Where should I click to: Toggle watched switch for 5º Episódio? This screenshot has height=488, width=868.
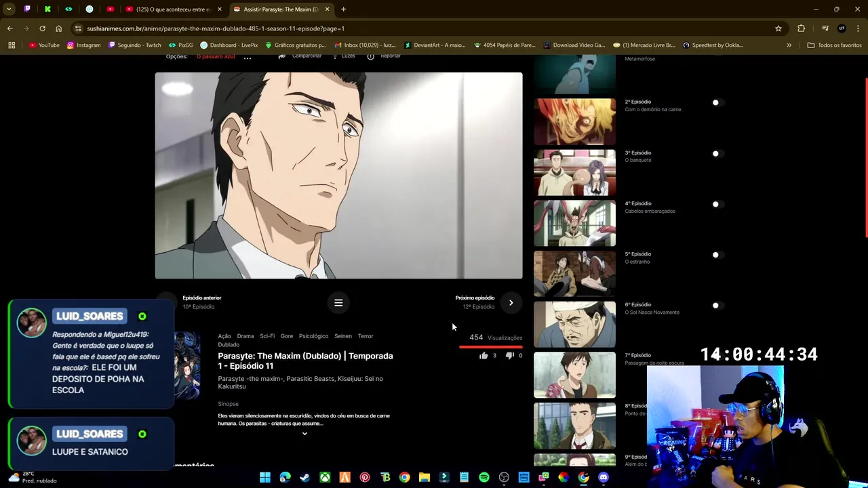pos(717,255)
